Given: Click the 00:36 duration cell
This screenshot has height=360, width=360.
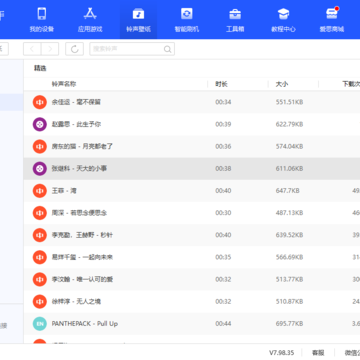Looking at the screenshot, I should point(223,146).
